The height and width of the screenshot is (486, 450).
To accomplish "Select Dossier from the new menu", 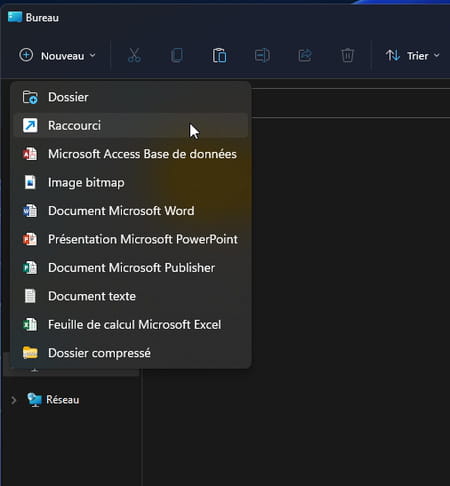I will point(131,97).
